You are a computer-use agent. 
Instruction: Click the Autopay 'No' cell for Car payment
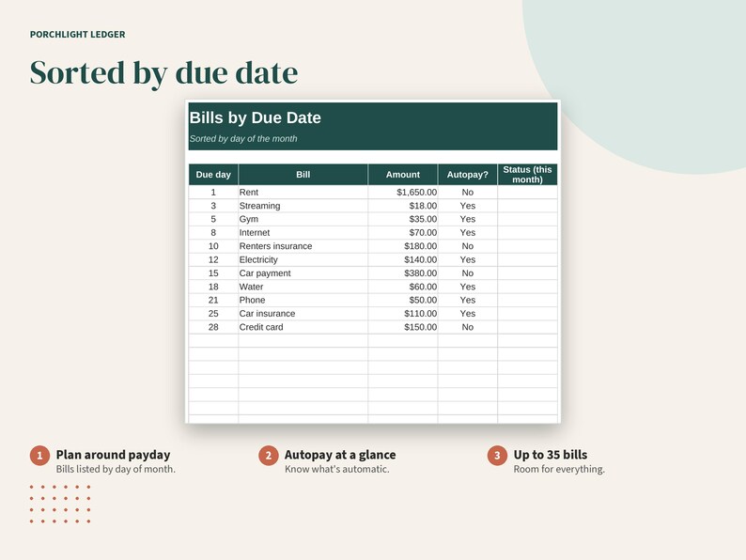[x=468, y=273]
